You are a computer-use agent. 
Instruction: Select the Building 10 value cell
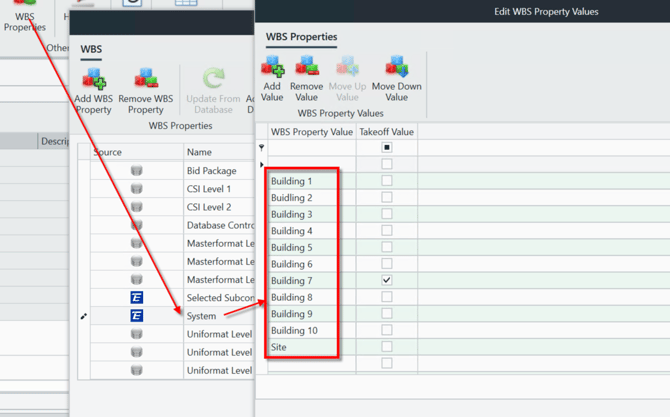(304, 330)
